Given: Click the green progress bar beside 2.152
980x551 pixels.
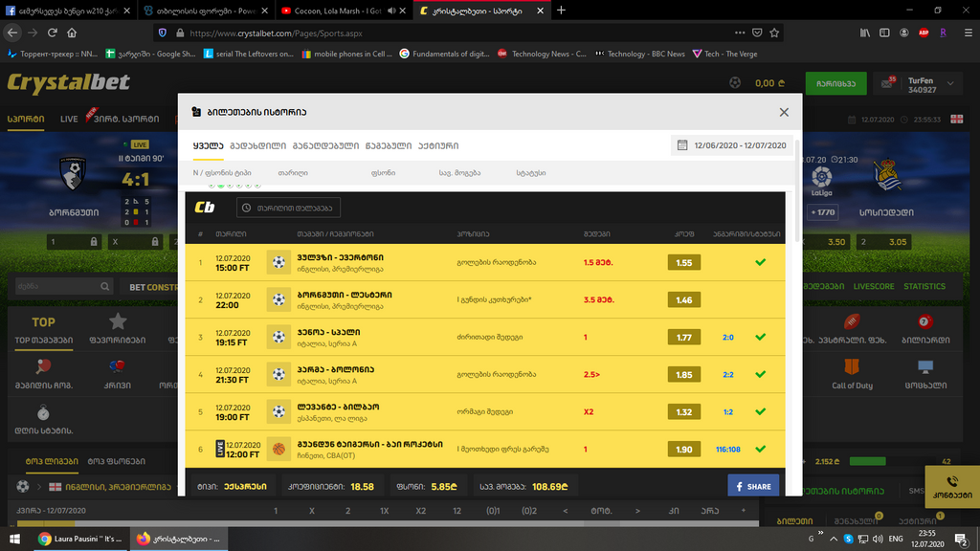Looking at the screenshot, I should coord(867,461).
